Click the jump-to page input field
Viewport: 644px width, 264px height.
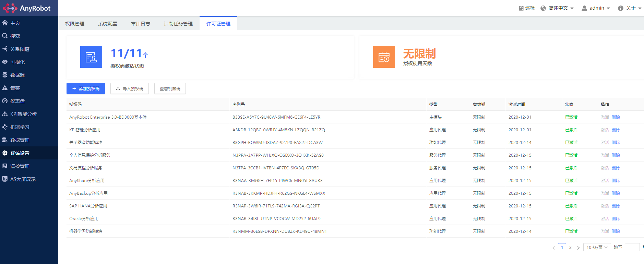click(632, 247)
